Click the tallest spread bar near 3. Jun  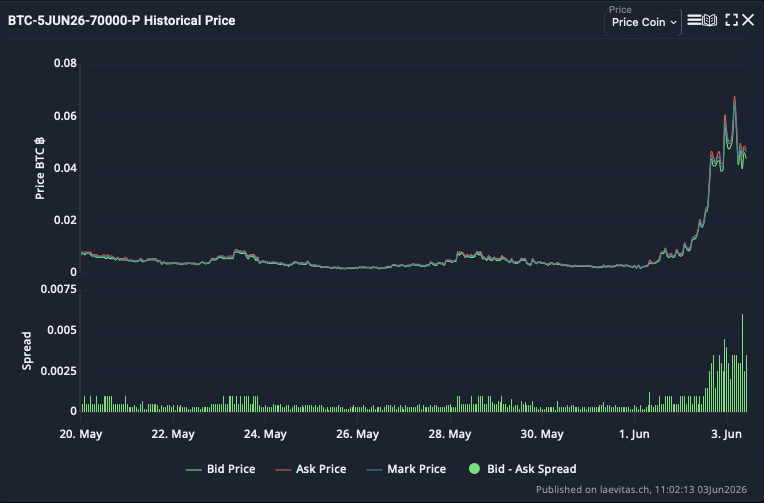point(743,363)
